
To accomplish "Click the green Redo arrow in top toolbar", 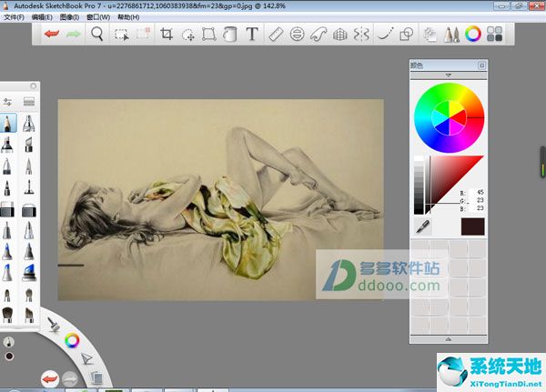I will click(x=74, y=35).
